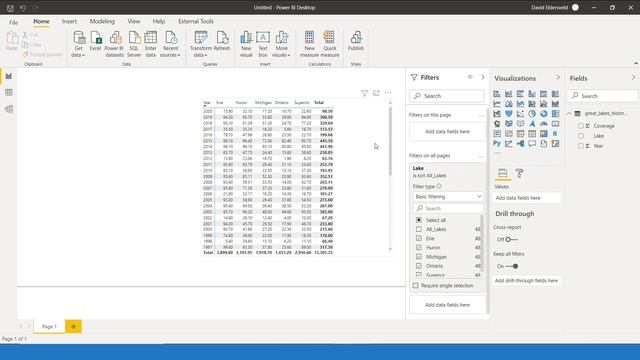Image resolution: width=640 pixels, height=360 pixels.
Task: Click the filter icon above the table visual
Action: (x=364, y=93)
